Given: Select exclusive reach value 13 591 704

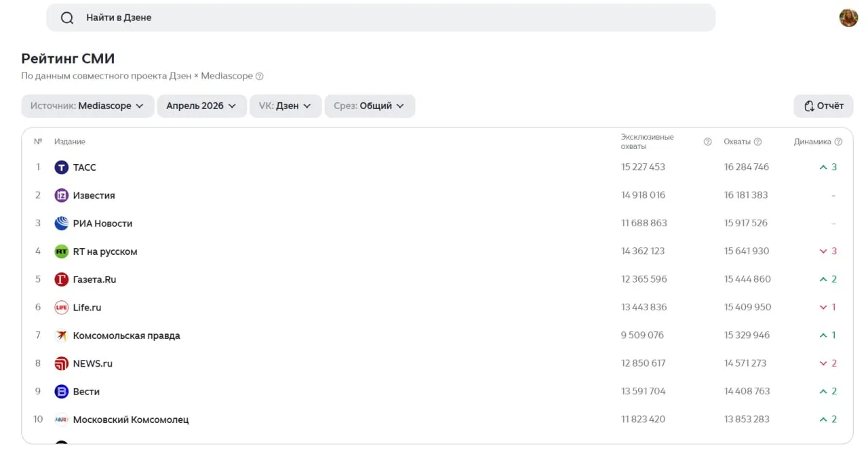Looking at the screenshot, I should [644, 391].
